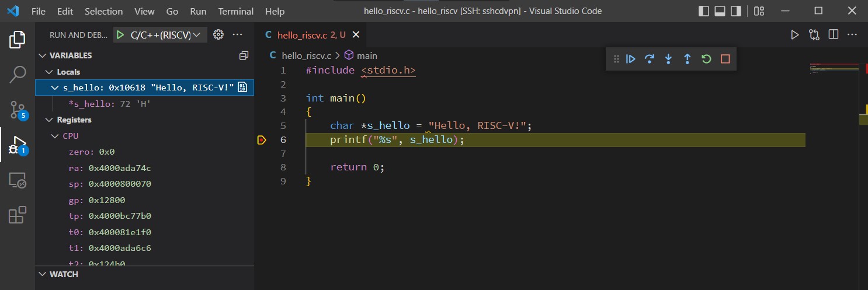Screen dimensions: 868x290
Task: Click line number 8 in the gutter
Action: click(x=283, y=167)
